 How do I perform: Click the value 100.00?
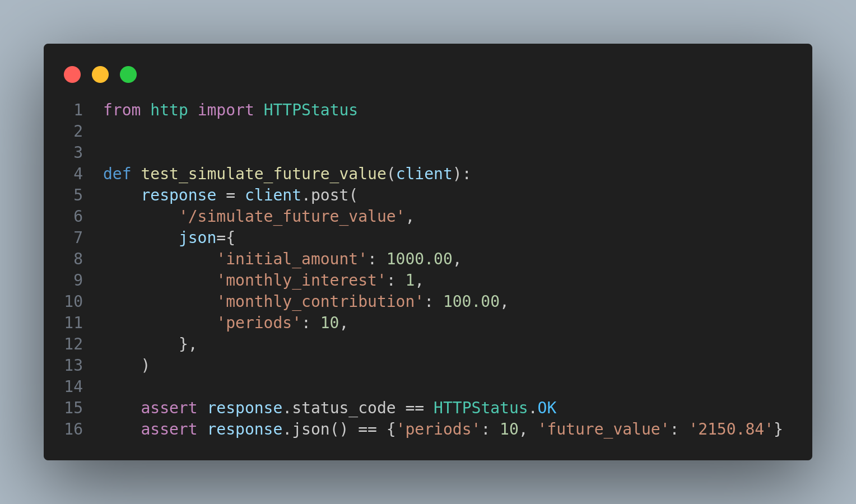click(471, 301)
